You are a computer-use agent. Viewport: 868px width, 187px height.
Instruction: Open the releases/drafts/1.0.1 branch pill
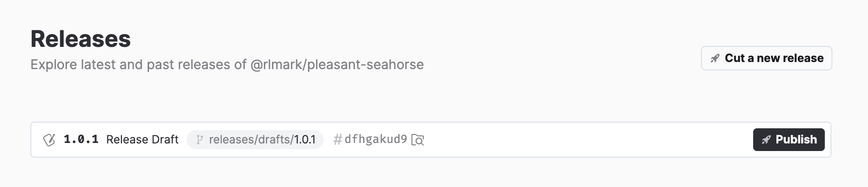tap(255, 140)
